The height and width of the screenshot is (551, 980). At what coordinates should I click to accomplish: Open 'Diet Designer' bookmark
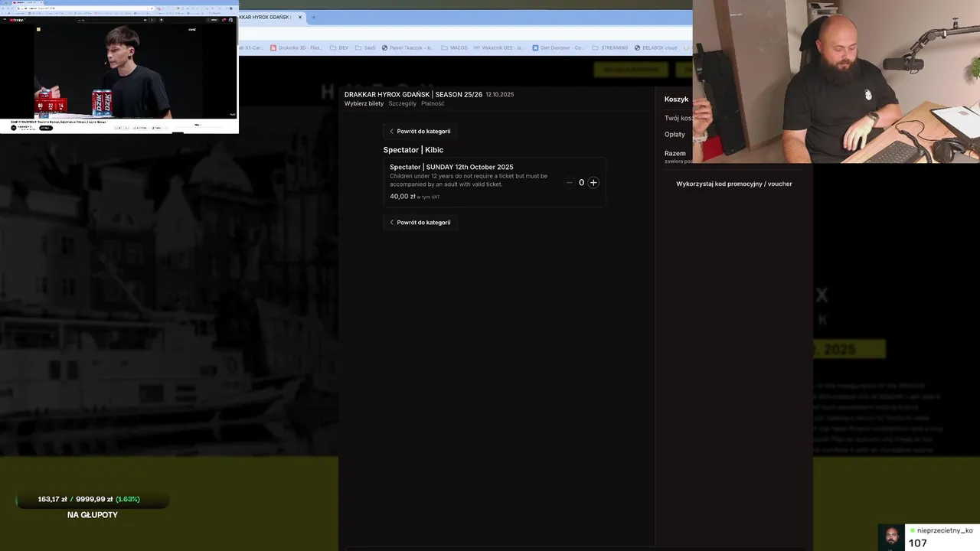(x=557, y=47)
